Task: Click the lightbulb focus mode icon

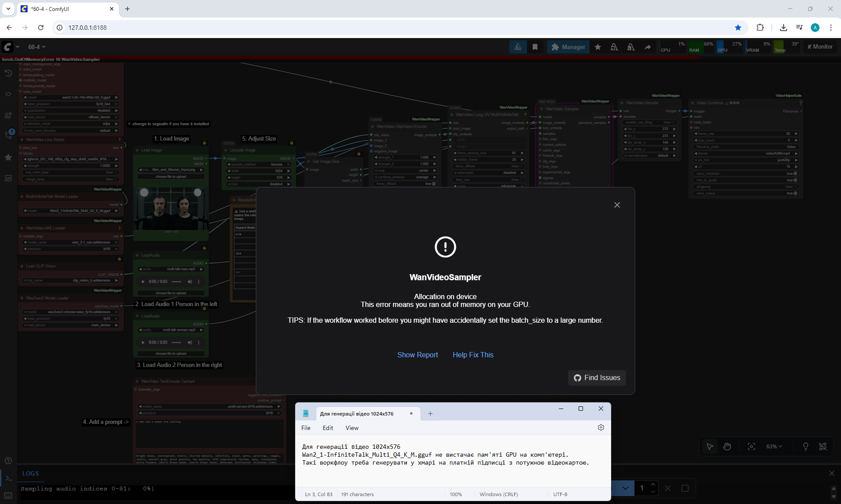Action: click(806, 446)
